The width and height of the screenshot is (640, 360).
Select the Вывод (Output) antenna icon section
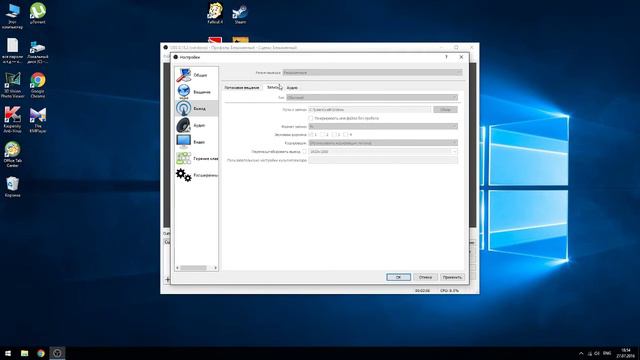[x=183, y=109]
